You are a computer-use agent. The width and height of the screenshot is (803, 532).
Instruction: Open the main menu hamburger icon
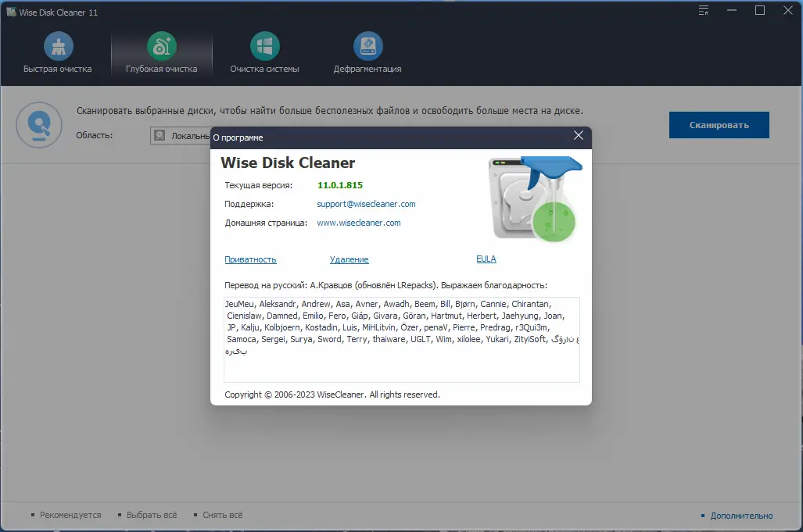(703, 10)
